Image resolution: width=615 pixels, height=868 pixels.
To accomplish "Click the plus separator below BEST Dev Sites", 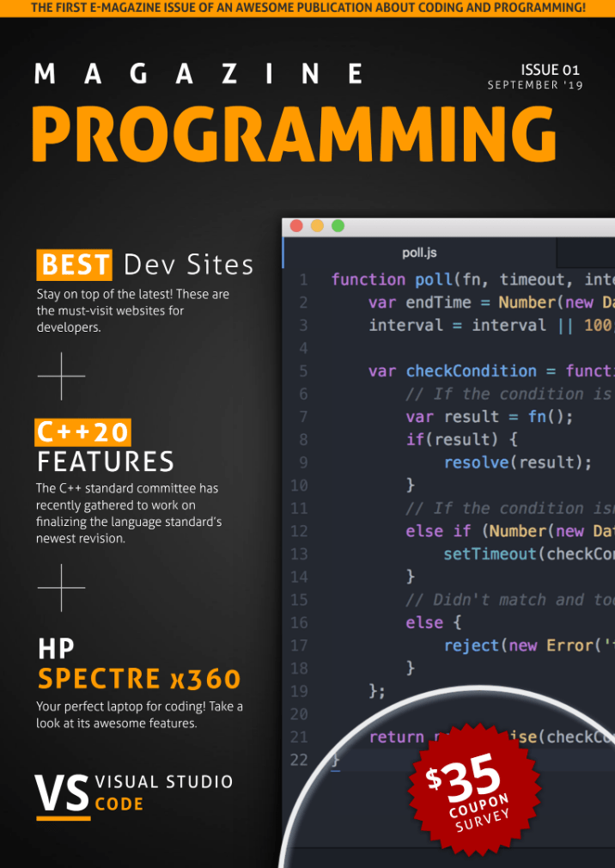I will [61, 376].
